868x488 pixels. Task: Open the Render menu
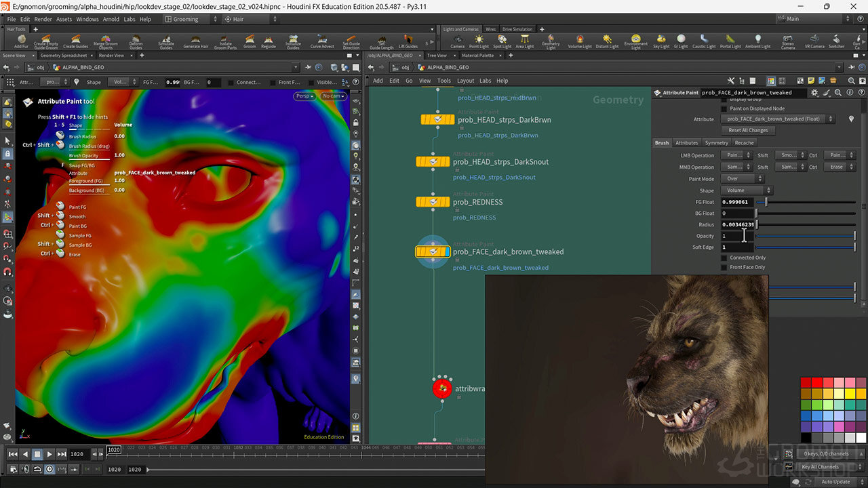pos(43,19)
